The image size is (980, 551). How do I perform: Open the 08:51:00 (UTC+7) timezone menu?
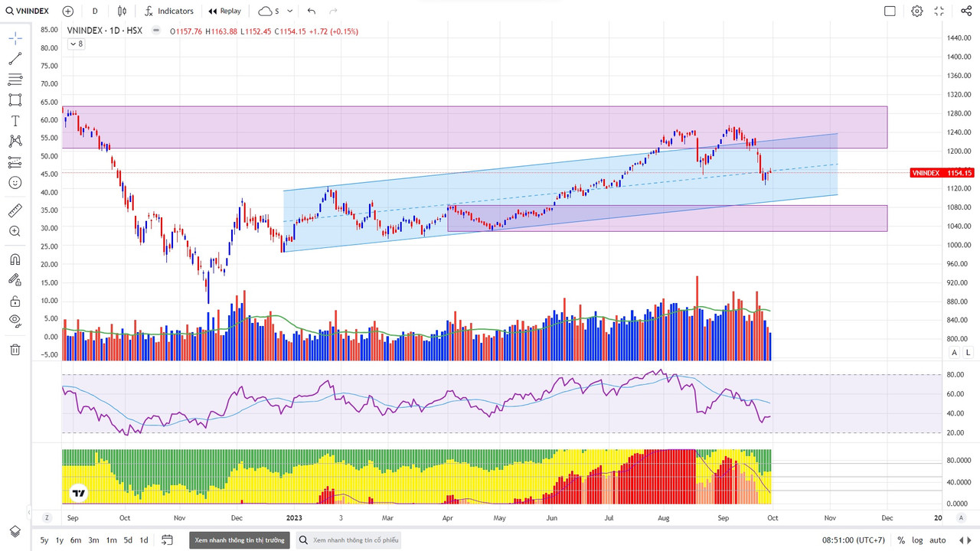854,540
